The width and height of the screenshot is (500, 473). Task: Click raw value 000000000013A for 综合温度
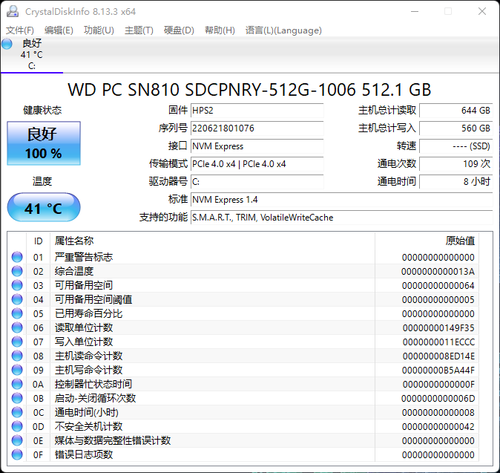coord(438,271)
